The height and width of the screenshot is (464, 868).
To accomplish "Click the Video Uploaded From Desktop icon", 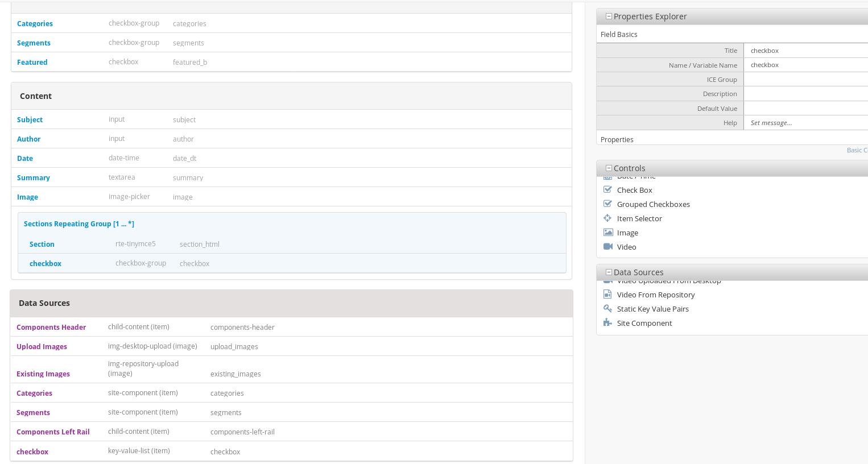I will point(607,280).
